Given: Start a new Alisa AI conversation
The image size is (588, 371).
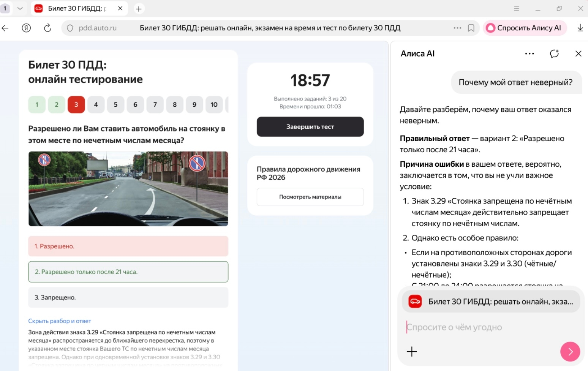Looking at the screenshot, I should click(554, 54).
